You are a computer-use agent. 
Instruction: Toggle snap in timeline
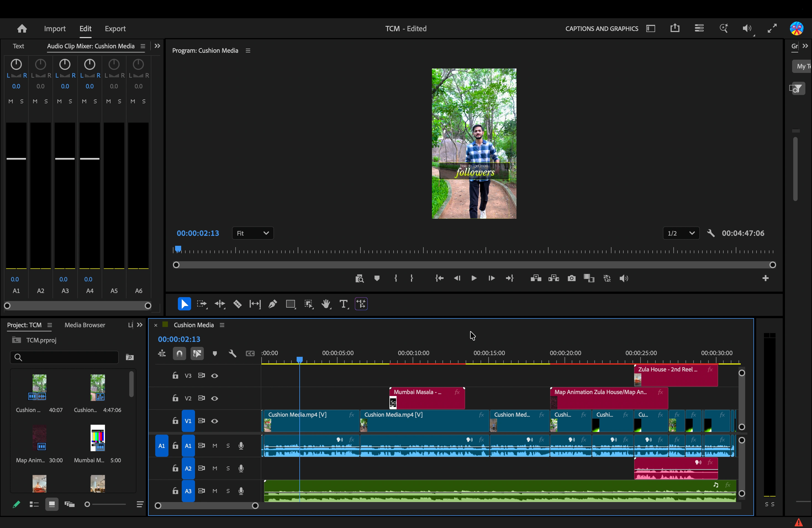180,353
